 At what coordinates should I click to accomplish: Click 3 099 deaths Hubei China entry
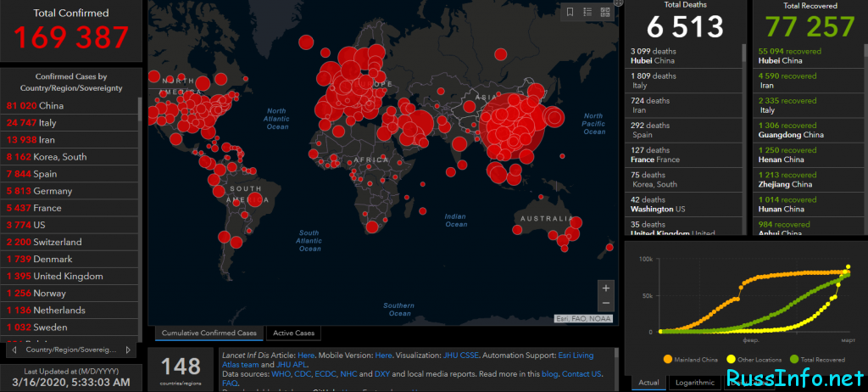coord(684,56)
